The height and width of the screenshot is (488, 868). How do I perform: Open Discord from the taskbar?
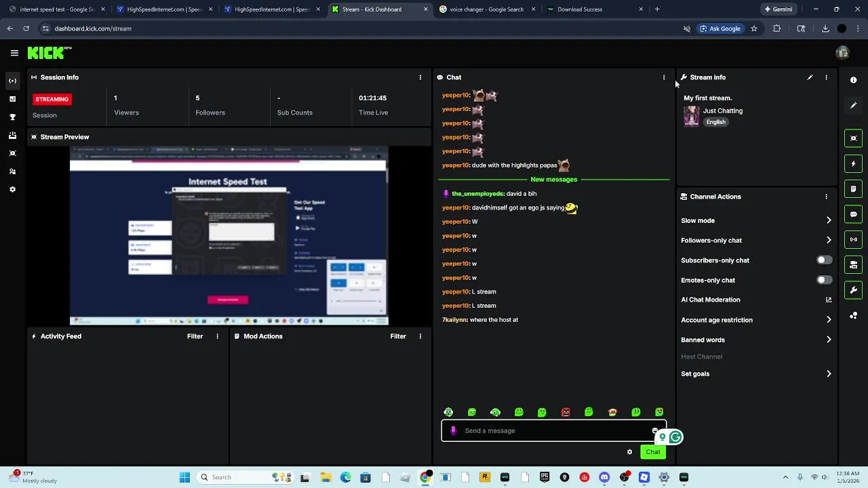click(x=604, y=477)
